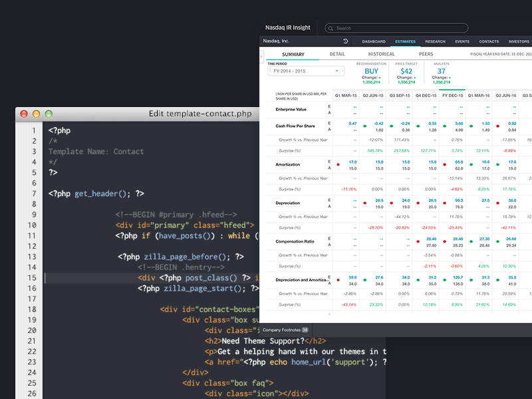532x399 pixels.
Task: Click the Enterprise Value row label
Action: [x=291, y=109]
